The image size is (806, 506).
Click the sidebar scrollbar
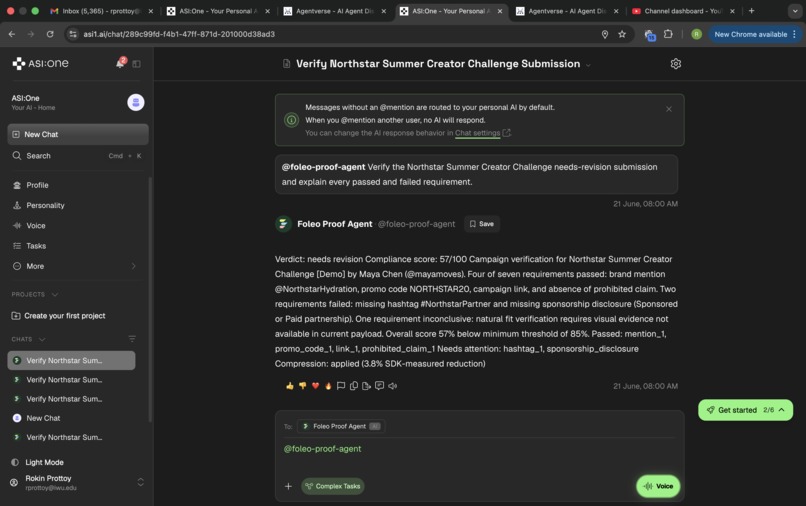pyautogui.click(x=150, y=299)
